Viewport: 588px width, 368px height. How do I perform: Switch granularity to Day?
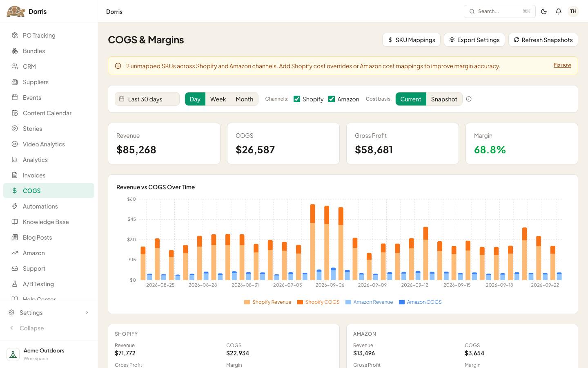(x=195, y=99)
